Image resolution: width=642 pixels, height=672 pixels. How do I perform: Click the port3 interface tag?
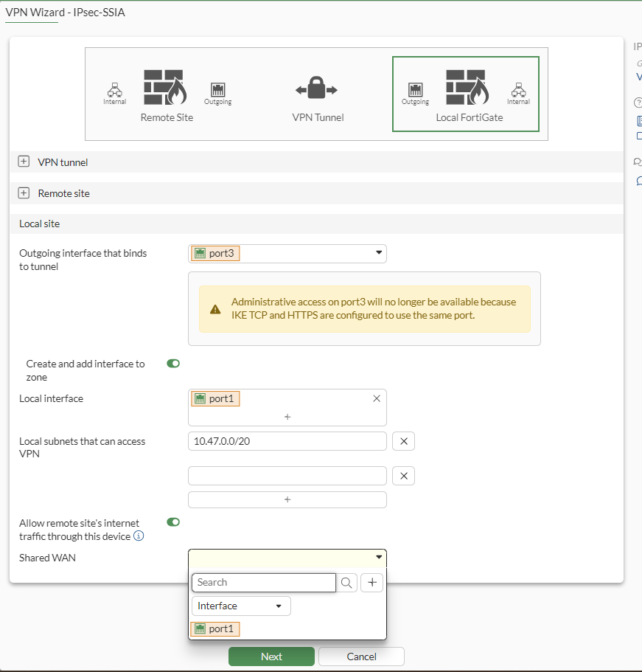pyautogui.click(x=215, y=253)
